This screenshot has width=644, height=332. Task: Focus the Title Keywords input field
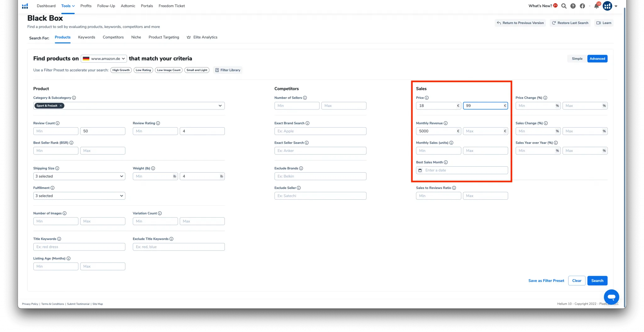pyautogui.click(x=79, y=247)
